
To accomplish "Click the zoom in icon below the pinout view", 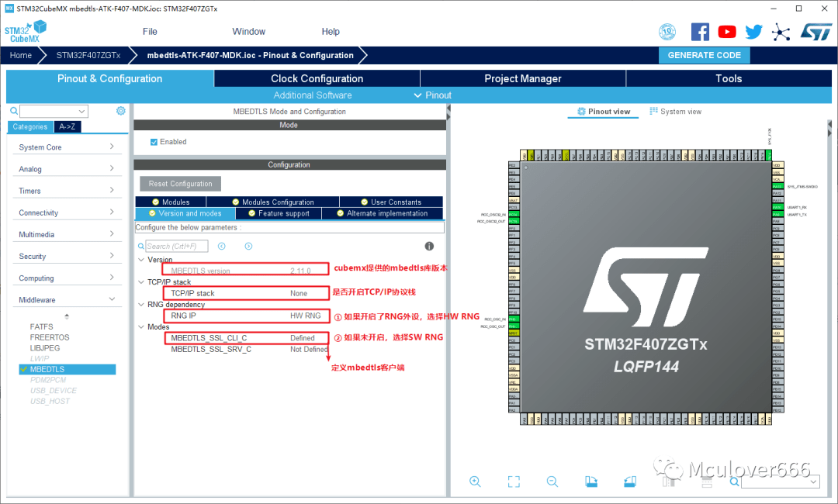I will coord(475,481).
